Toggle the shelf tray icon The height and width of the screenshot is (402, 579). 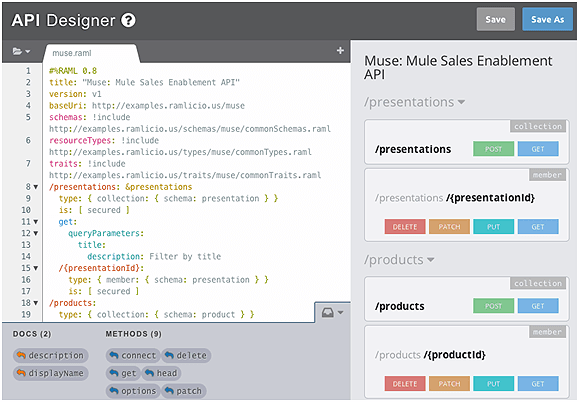[332, 313]
